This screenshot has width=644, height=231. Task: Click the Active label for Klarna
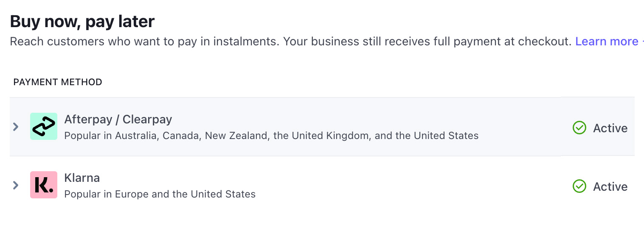point(610,186)
